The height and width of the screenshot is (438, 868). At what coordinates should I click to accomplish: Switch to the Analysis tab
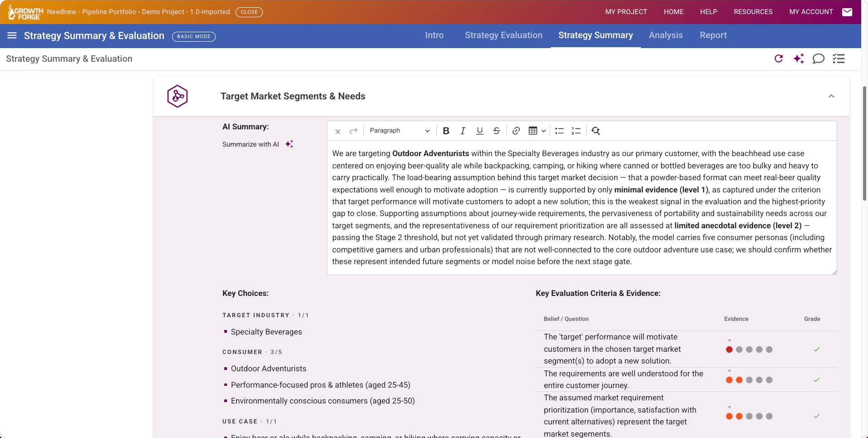tap(666, 35)
